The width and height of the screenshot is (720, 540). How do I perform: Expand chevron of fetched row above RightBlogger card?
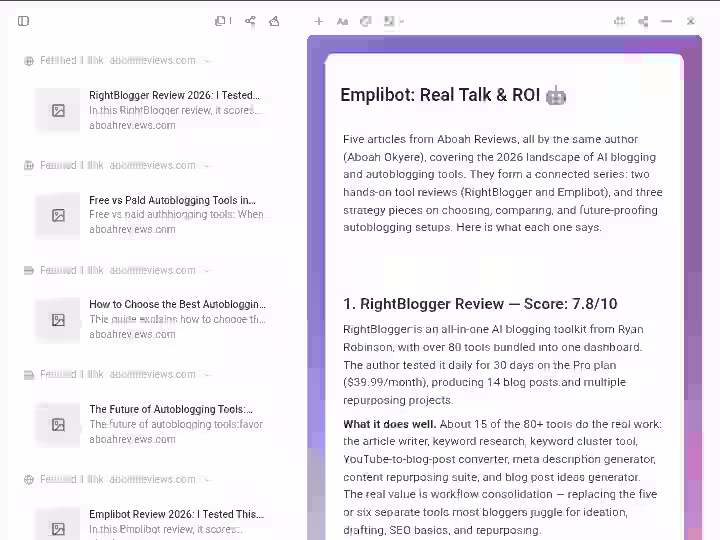(x=207, y=61)
